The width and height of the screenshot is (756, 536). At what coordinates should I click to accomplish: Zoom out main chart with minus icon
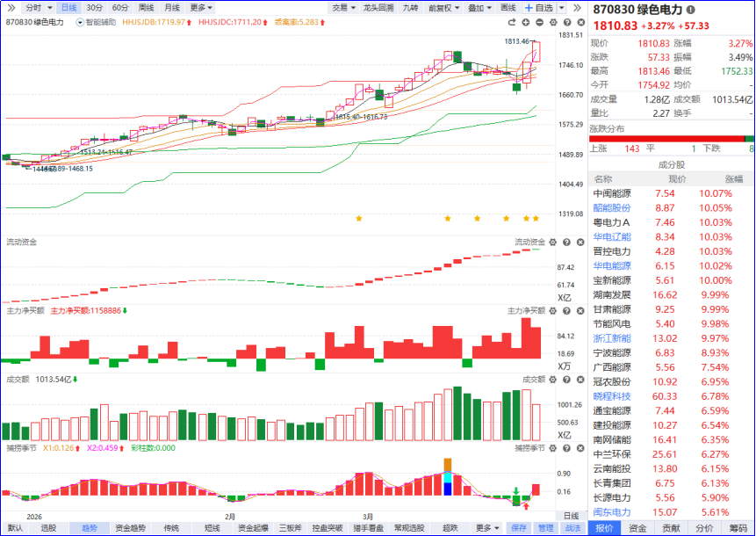[539, 22]
